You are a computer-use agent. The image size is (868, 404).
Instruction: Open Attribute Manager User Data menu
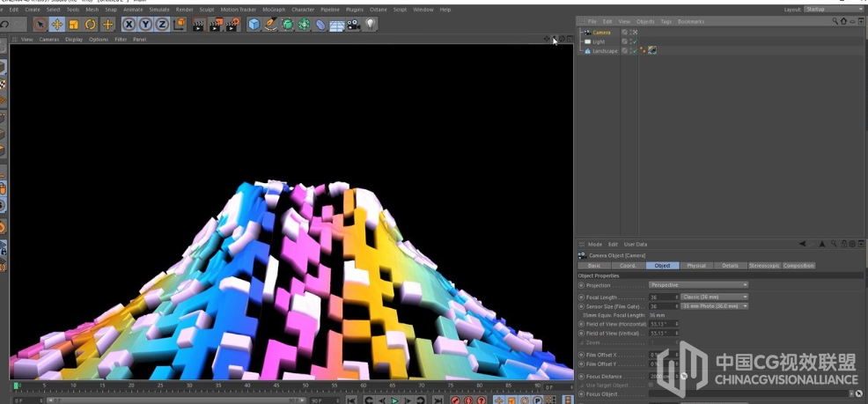[x=636, y=244]
